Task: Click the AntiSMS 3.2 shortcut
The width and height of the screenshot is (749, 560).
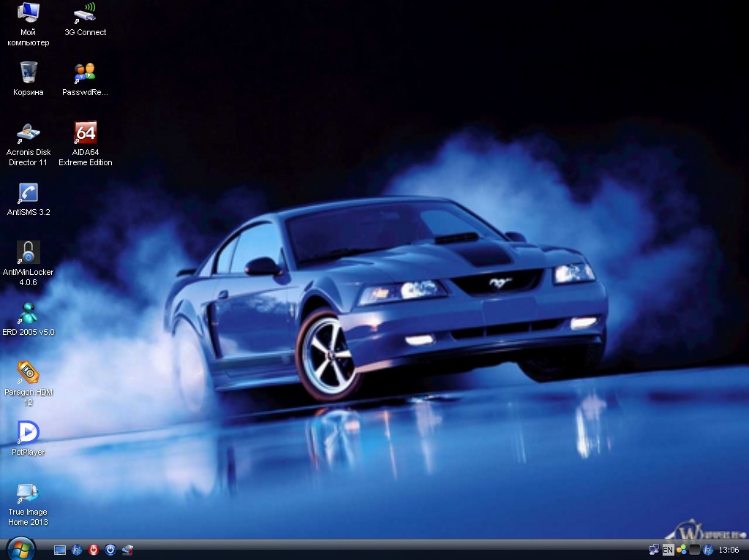Action: 29,193
